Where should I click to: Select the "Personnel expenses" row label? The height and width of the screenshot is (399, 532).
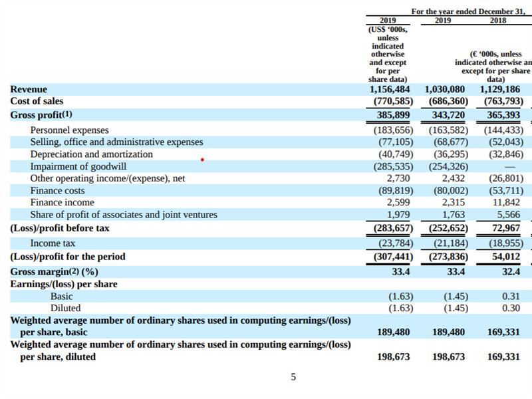(70, 130)
